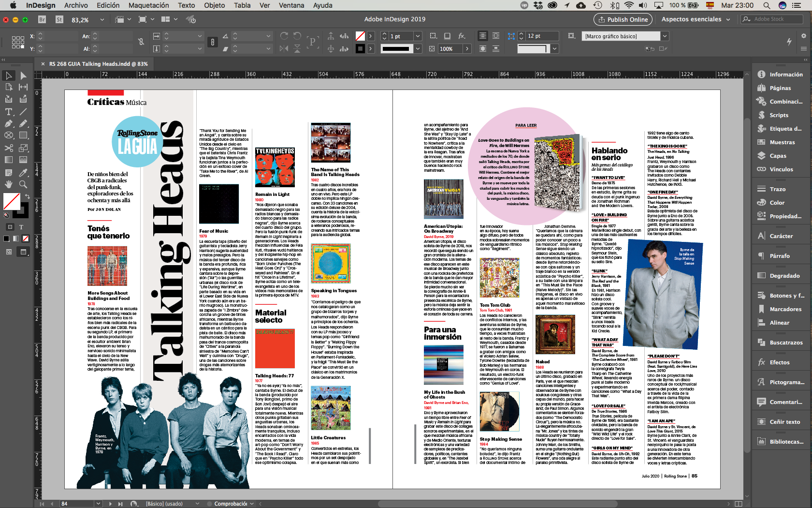Open Arrange Documents dropdown
The image size is (812, 508).
(x=169, y=20)
